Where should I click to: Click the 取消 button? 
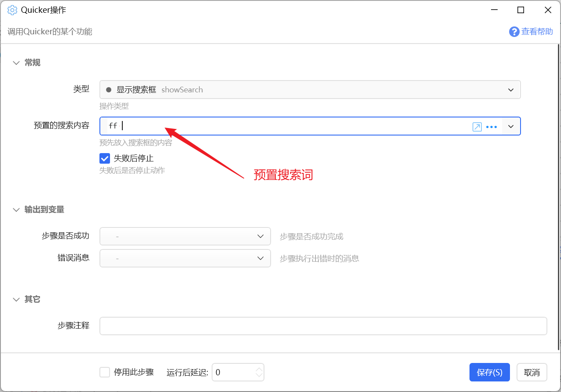pos(532,372)
